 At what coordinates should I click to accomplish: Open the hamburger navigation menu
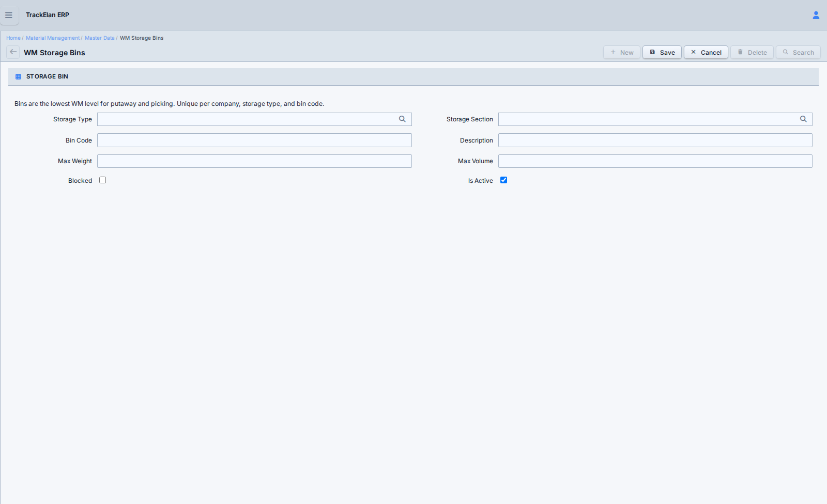[9, 15]
